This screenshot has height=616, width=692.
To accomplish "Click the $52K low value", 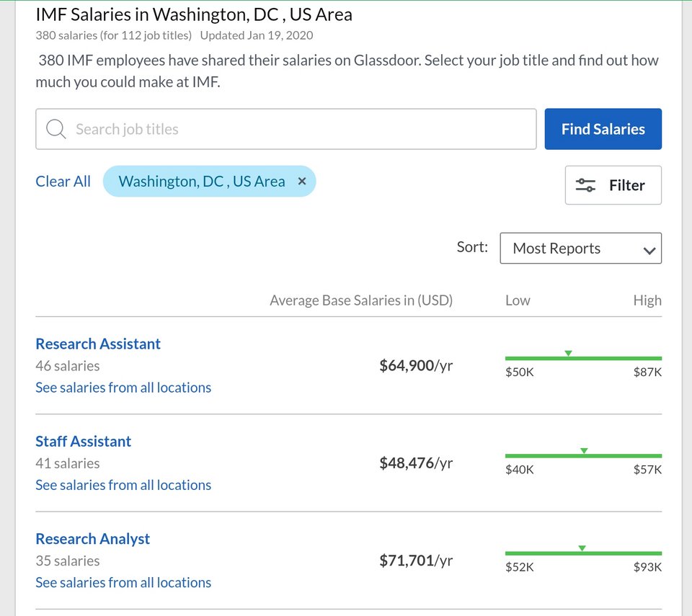I will point(520,567).
